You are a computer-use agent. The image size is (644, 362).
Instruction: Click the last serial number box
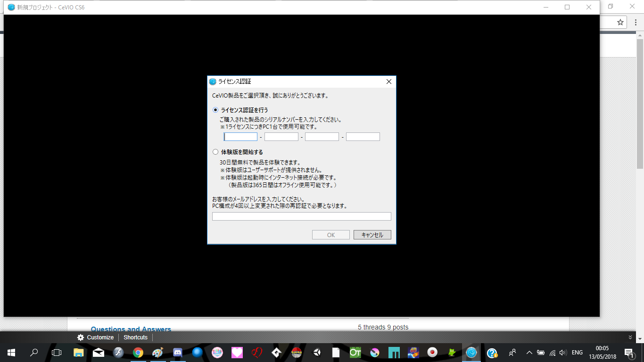click(x=363, y=137)
